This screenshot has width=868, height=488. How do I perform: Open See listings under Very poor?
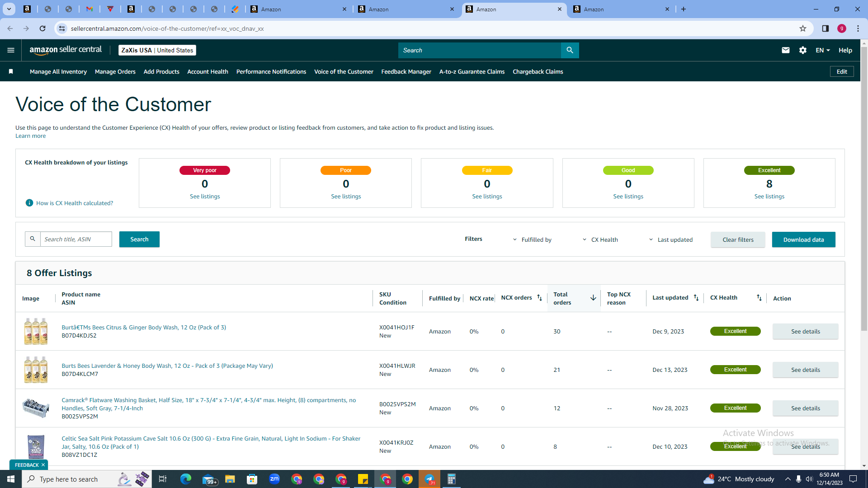[205, 196]
